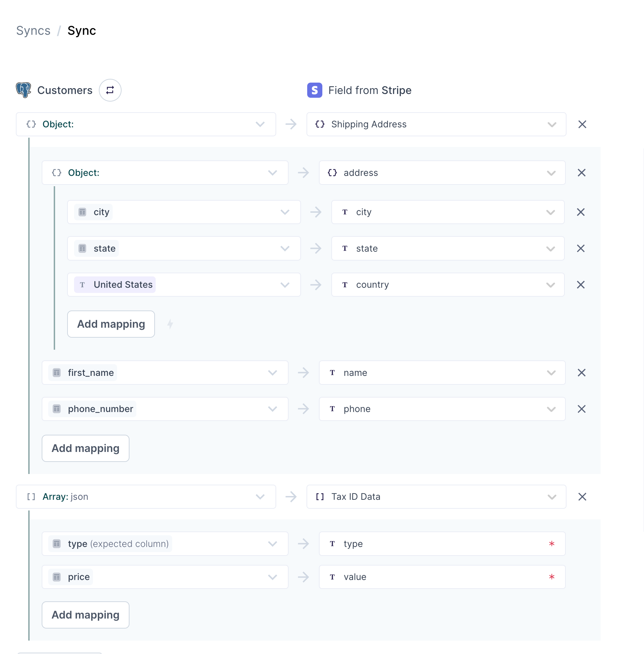Image resolution: width=644 pixels, height=654 pixels.
Task: Delete the address object mapping row
Action: pos(581,173)
